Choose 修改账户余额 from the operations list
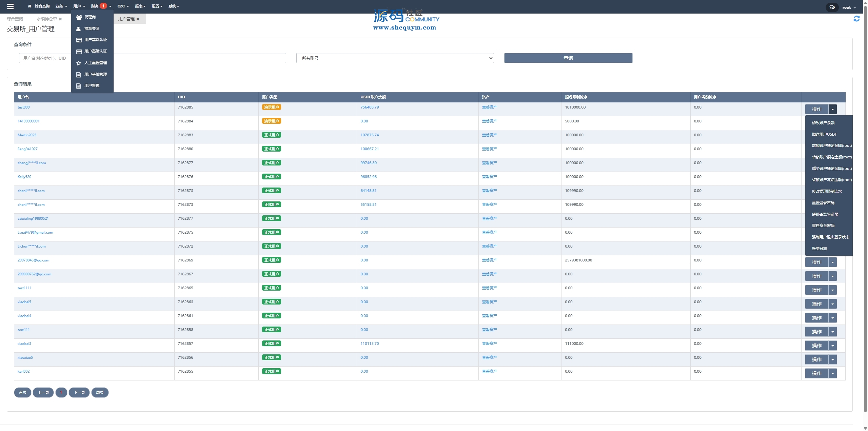 pyautogui.click(x=823, y=123)
